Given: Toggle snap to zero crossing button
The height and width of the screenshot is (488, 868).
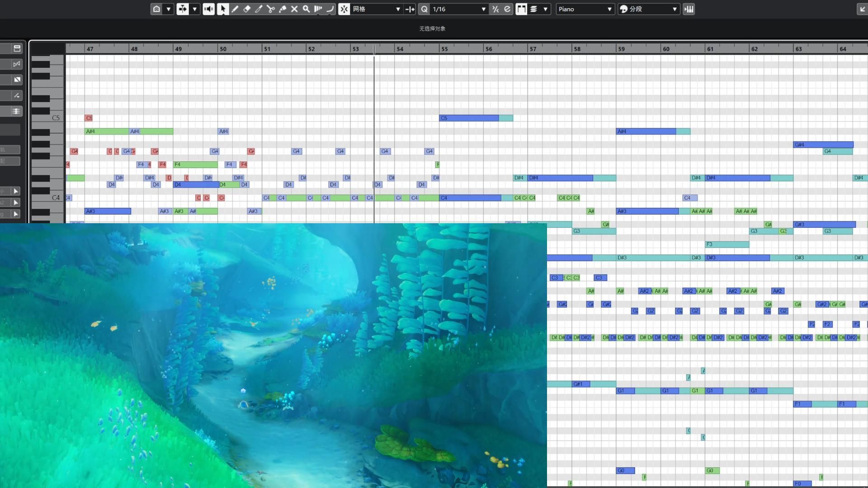Looking at the screenshot, I should (x=410, y=9).
